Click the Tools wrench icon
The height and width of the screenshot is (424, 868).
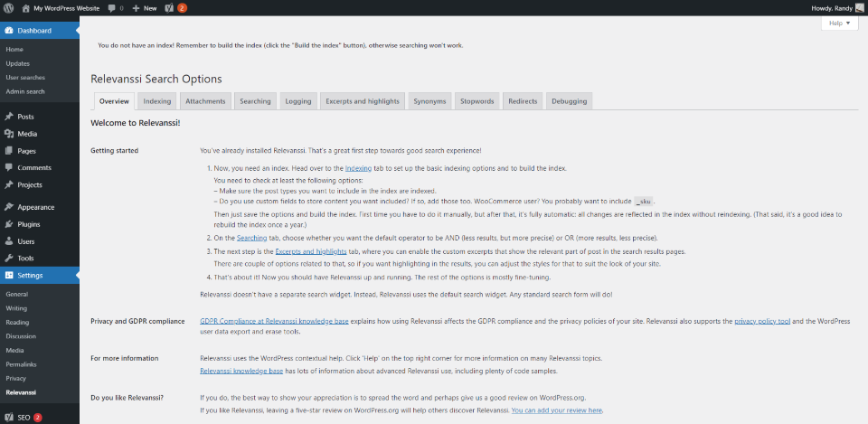9,258
